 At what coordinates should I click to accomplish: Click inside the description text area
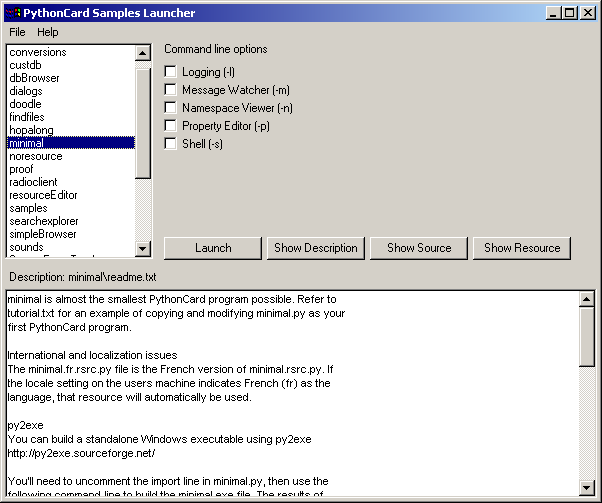tap(293, 394)
